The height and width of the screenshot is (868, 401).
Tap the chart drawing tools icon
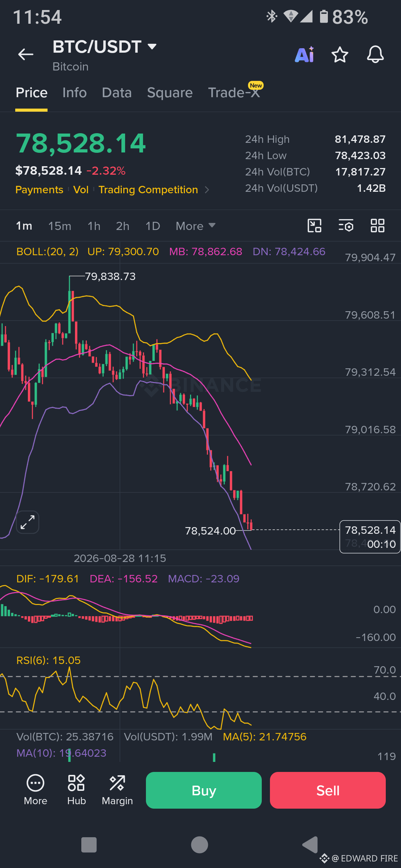[314, 226]
